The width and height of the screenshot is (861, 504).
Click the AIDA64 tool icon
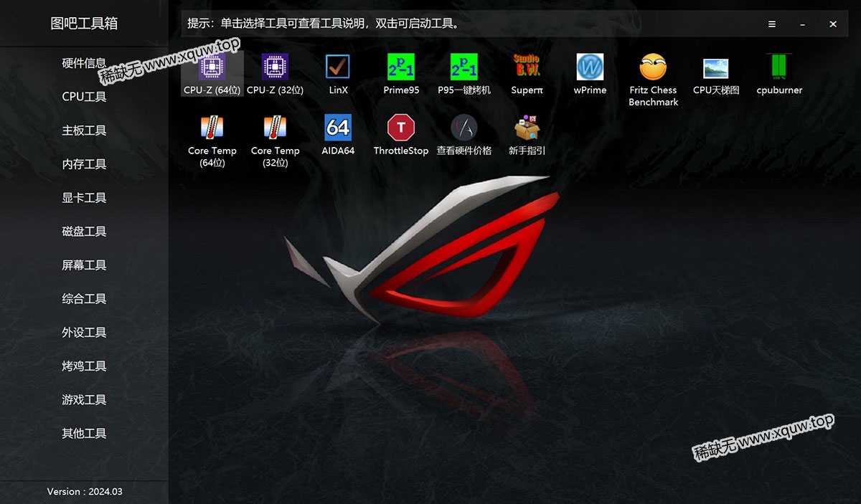coord(338,128)
